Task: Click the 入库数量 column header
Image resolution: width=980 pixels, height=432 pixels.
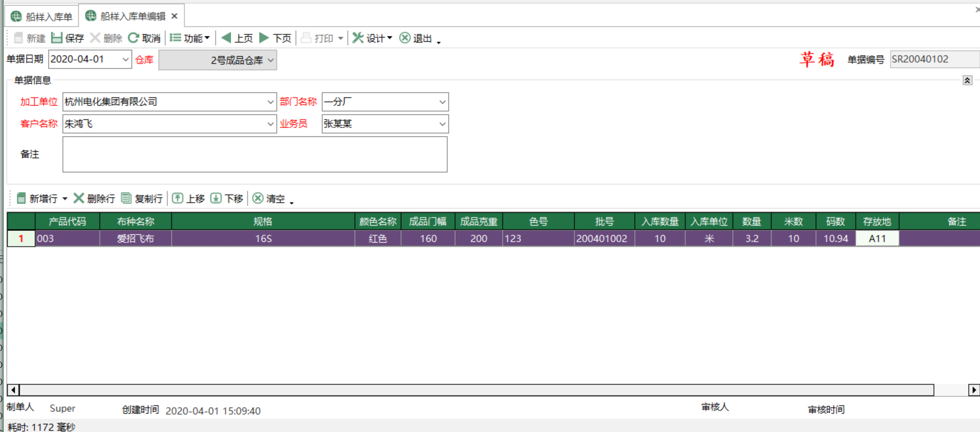Action: 660,221
